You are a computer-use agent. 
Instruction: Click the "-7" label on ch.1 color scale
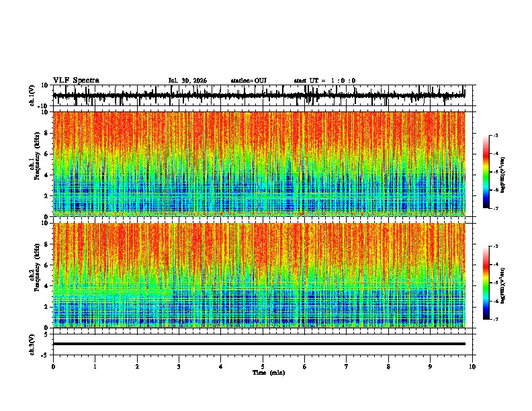click(x=495, y=208)
